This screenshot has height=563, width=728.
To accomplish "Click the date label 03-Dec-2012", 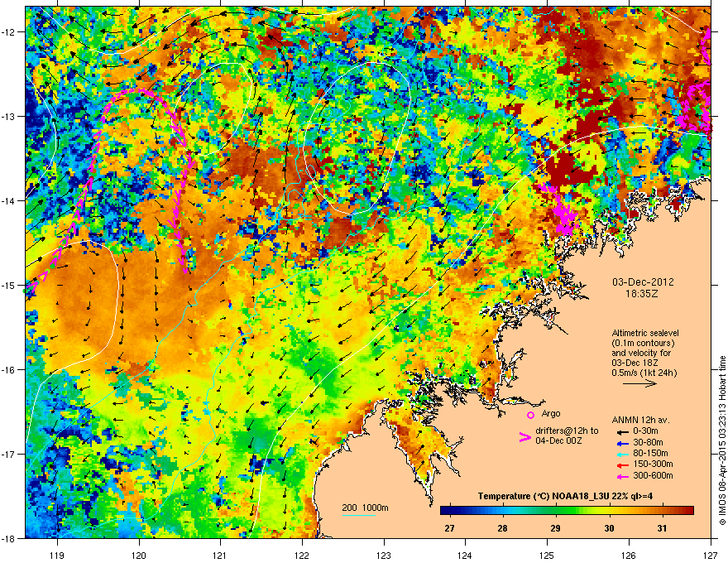I will (643, 282).
